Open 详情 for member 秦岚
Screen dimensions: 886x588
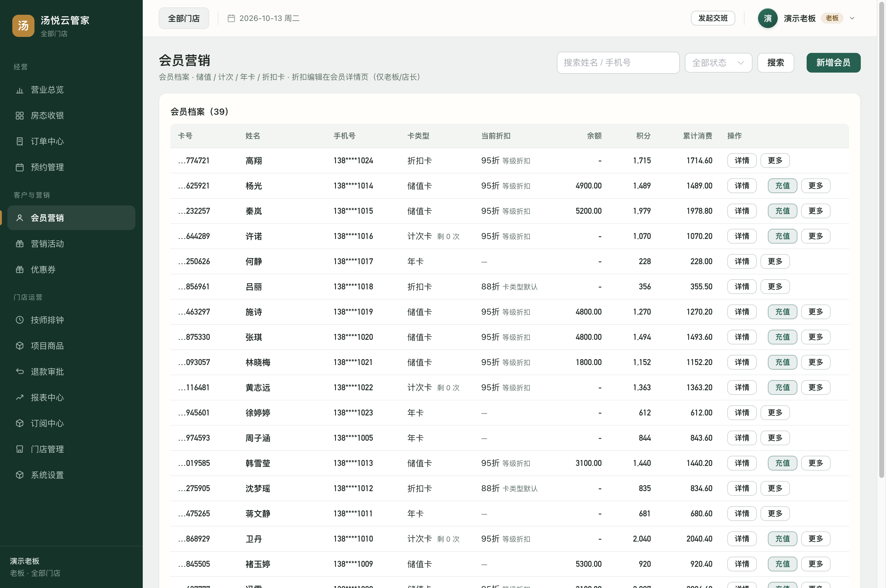pyautogui.click(x=742, y=211)
